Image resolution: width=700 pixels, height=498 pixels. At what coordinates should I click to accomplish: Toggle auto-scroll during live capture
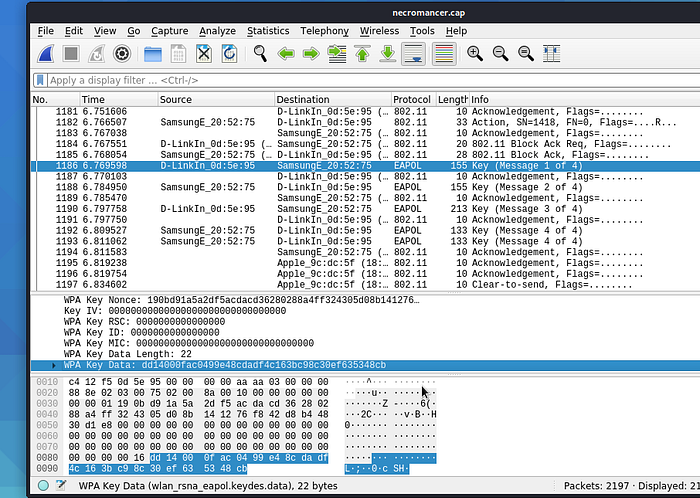(413, 54)
